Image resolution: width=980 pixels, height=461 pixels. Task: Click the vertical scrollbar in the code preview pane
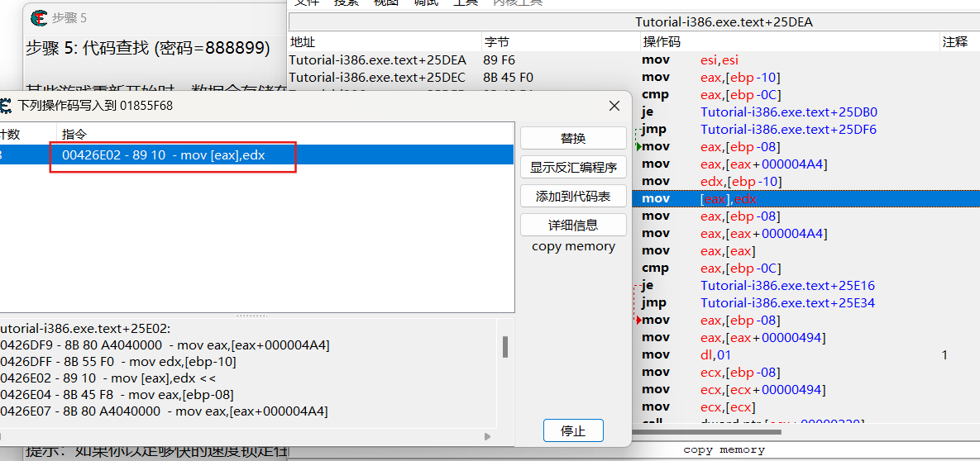(x=505, y=347)
